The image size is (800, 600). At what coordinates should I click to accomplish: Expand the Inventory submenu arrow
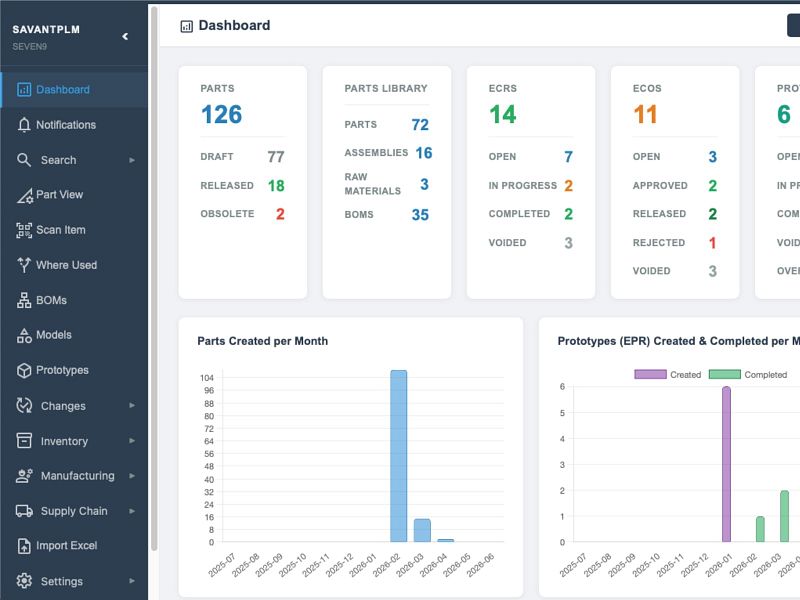pos(132,441)
